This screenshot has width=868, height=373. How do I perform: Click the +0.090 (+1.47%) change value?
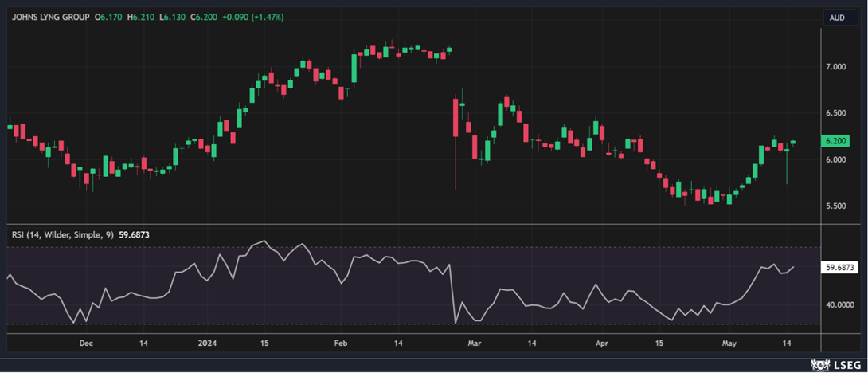(x=253, y=18)
